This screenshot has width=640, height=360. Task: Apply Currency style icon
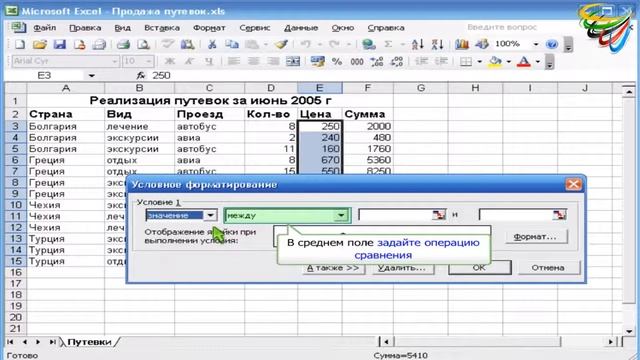tap(317, 61)
